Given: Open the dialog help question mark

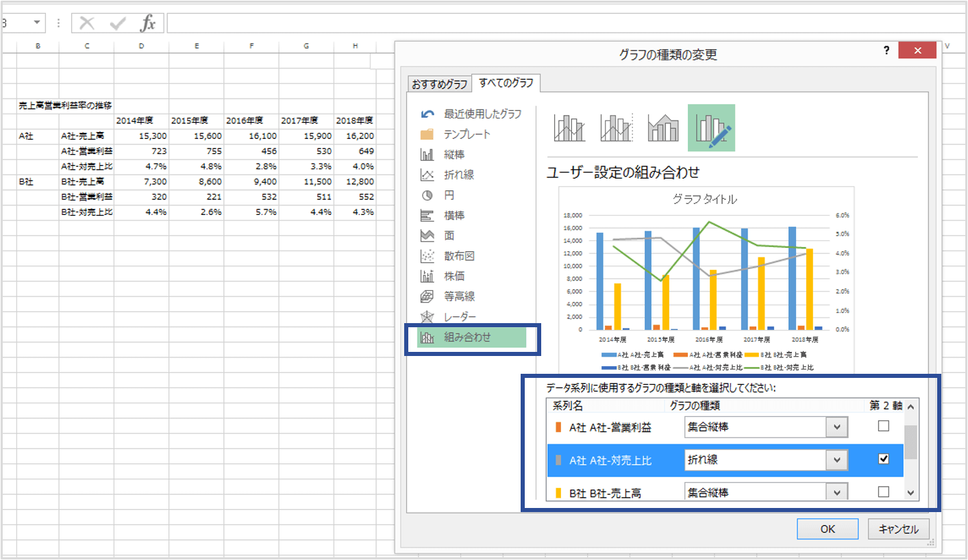Looking at the screenshot, I should (x=886, y=51).
